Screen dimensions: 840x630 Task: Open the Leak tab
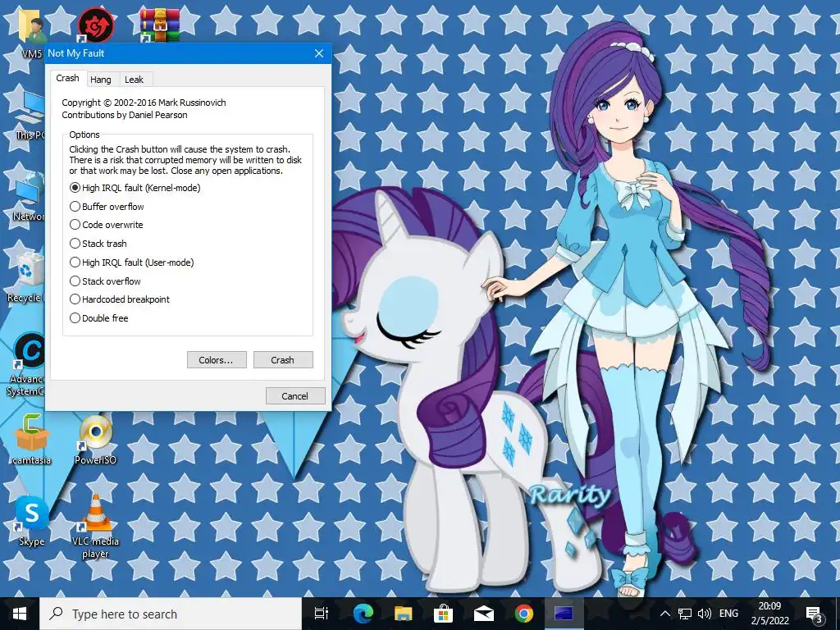pos(134,80)
